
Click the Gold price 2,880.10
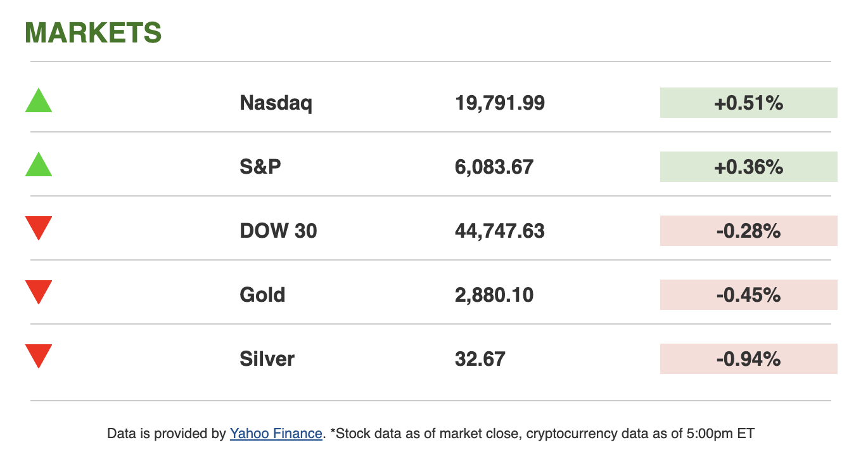494,295
